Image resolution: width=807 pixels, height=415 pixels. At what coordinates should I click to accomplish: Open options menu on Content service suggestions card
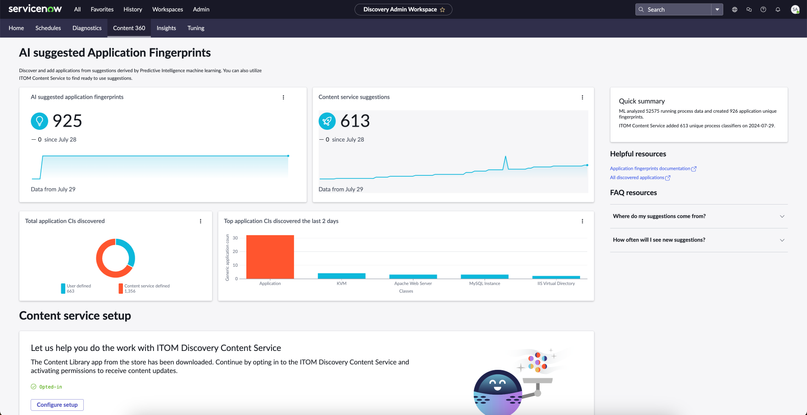tap(582, 97)
